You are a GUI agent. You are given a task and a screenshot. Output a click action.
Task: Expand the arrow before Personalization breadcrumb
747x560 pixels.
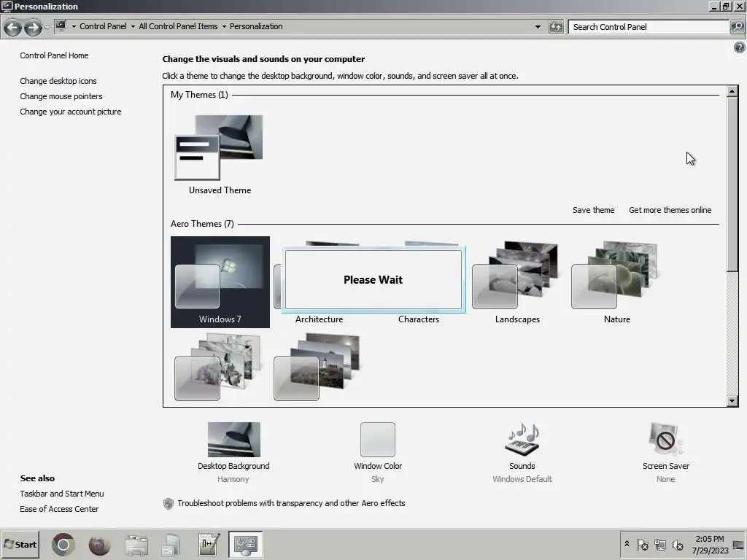pos(224,27)
